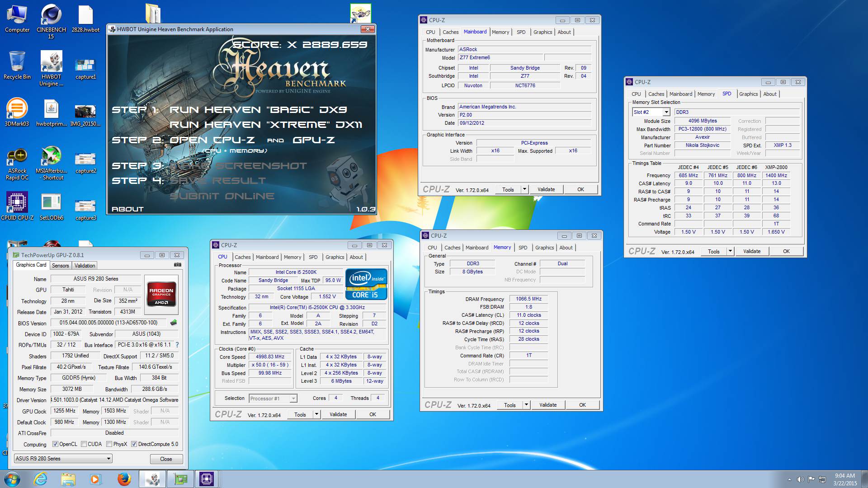Click the volume speaker tray icon
Screen dimensions: 868x488
click(800, 479)
